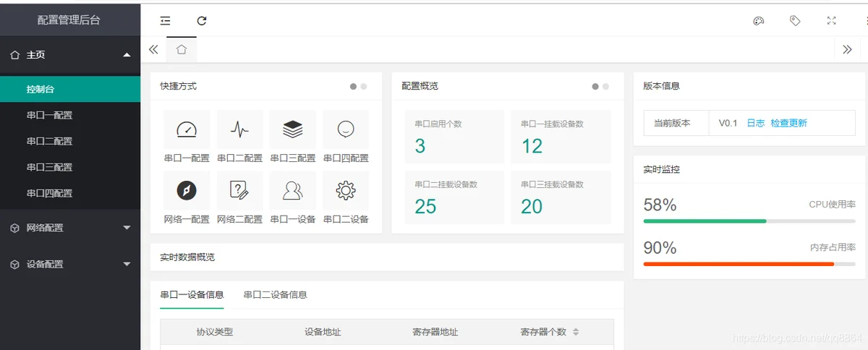Click the 配置管理后台 logo title

69,20
